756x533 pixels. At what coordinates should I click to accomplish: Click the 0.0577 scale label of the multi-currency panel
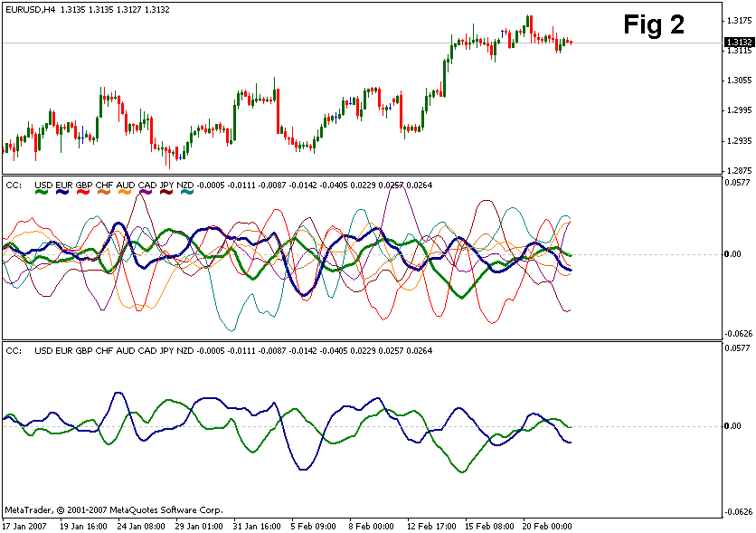(738, 182)
